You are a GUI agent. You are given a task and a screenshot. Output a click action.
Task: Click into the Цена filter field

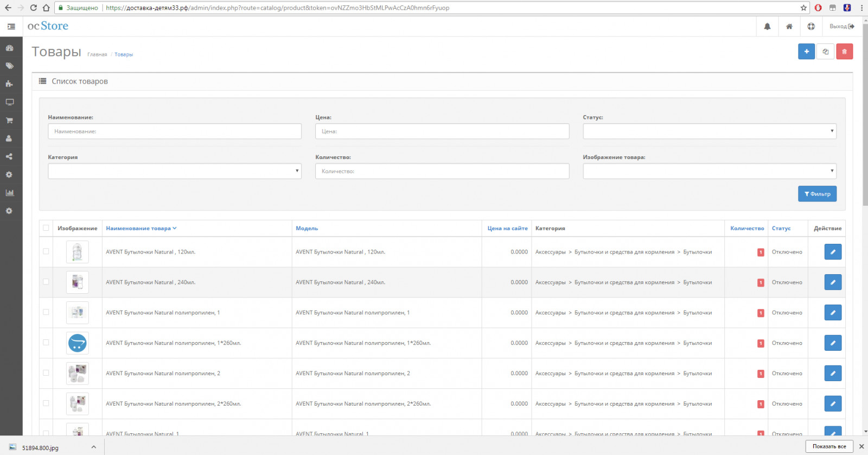[442, 131]
